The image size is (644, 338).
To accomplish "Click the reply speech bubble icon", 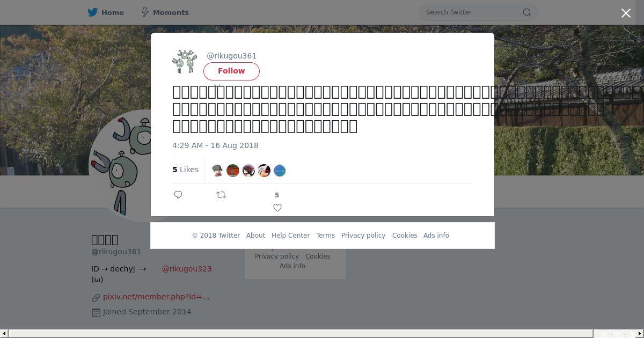I will tap(178, 195).
